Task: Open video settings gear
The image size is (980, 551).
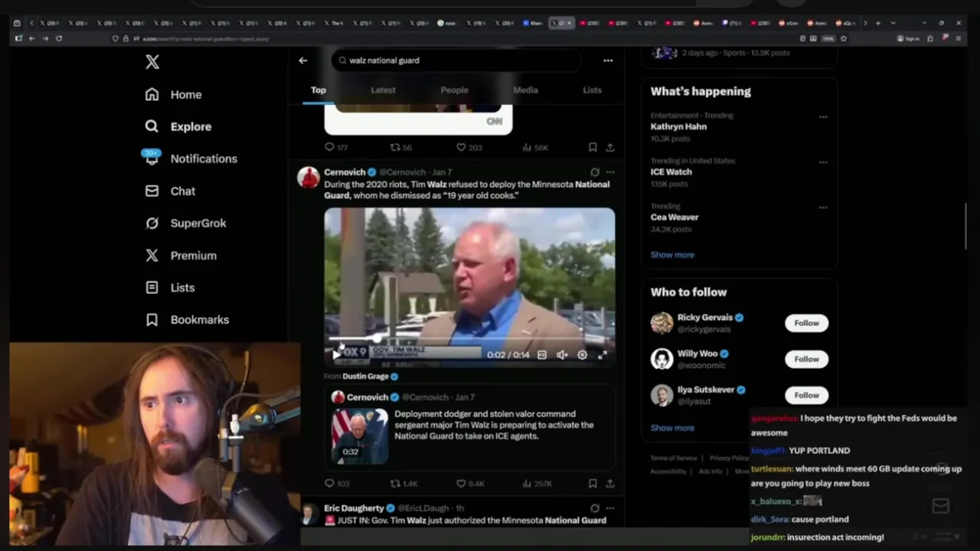Action: click(582, 355)
